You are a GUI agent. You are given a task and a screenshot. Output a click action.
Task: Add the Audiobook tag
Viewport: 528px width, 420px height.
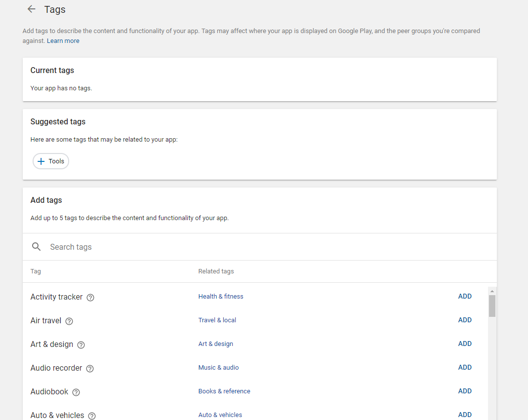(464, 391)
